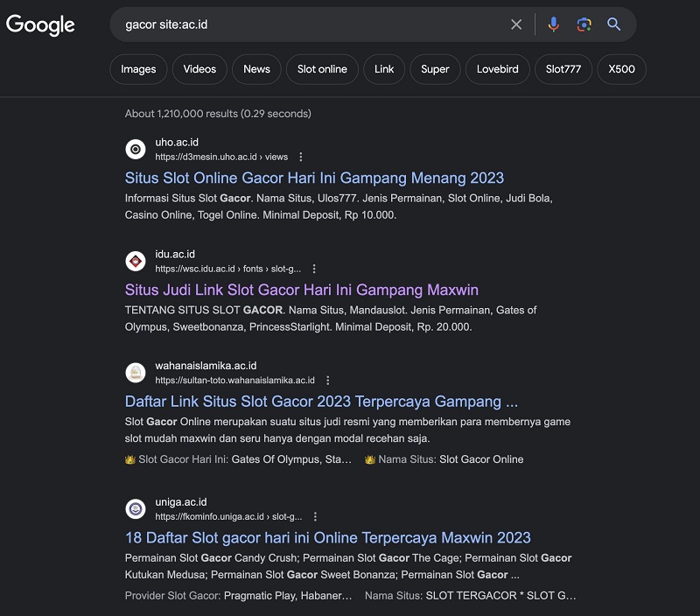
Task: Select the Link filter chip
Action: pyautogui.click(x=384, y=69)
